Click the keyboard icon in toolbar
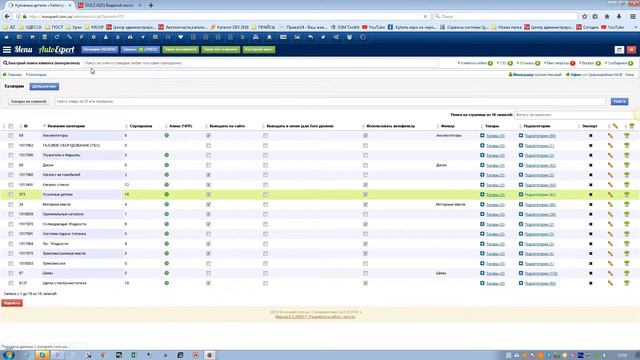 click(283, 37)
